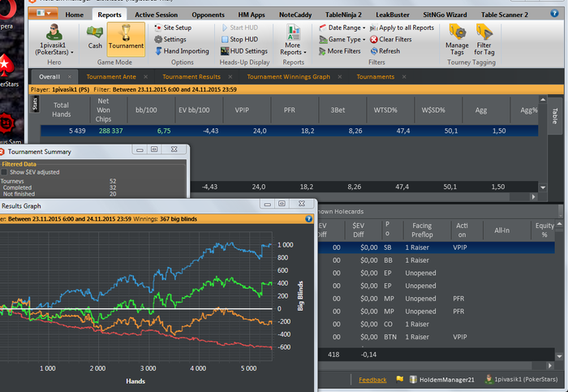Close the Tournament Ante tab
568x392 pixels.
tap(145, 77)
